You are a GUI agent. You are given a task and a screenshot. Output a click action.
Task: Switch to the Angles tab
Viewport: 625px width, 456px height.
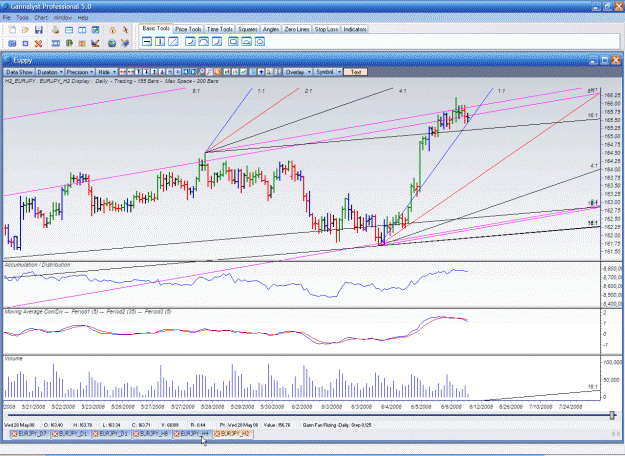pos(271,29)
